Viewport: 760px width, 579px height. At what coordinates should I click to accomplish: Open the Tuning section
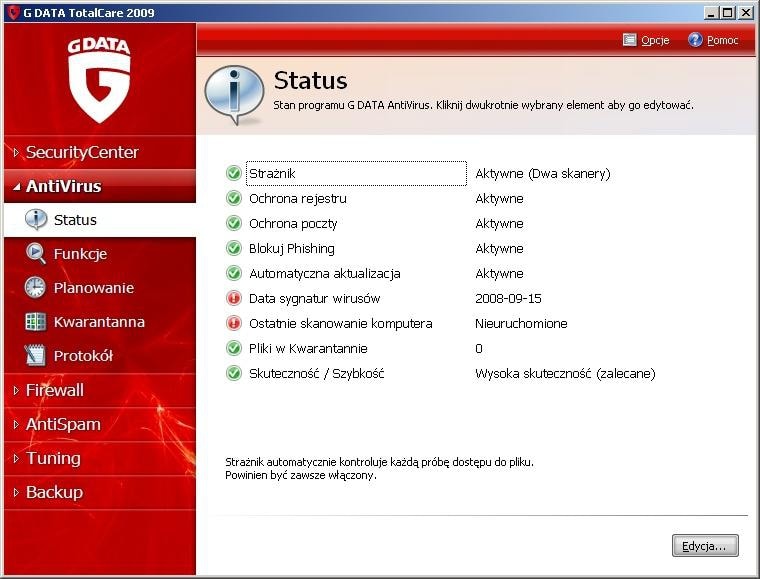click(52, 458)
